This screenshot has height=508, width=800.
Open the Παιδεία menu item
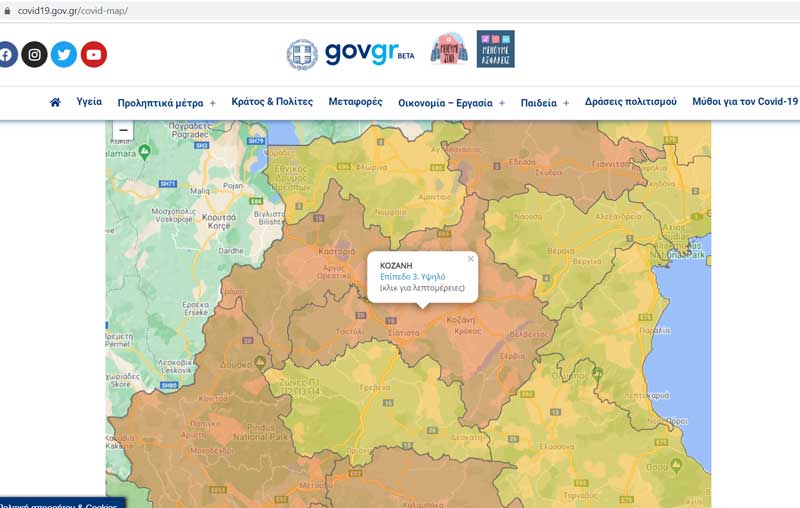point(538,103)
